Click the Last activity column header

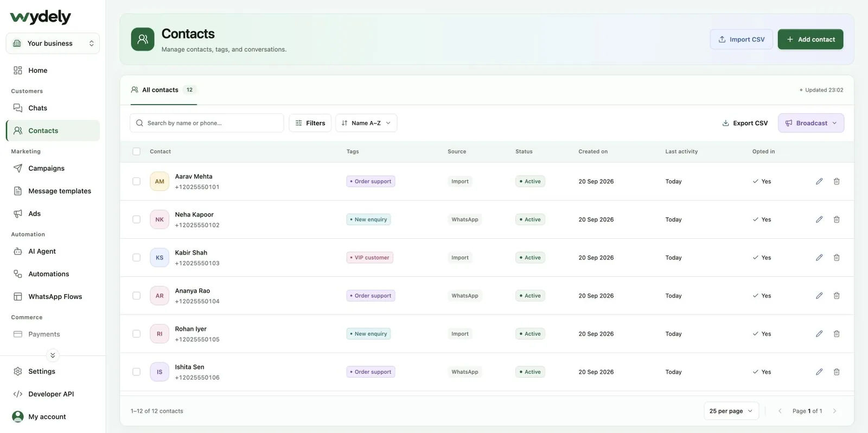(681, 151)
